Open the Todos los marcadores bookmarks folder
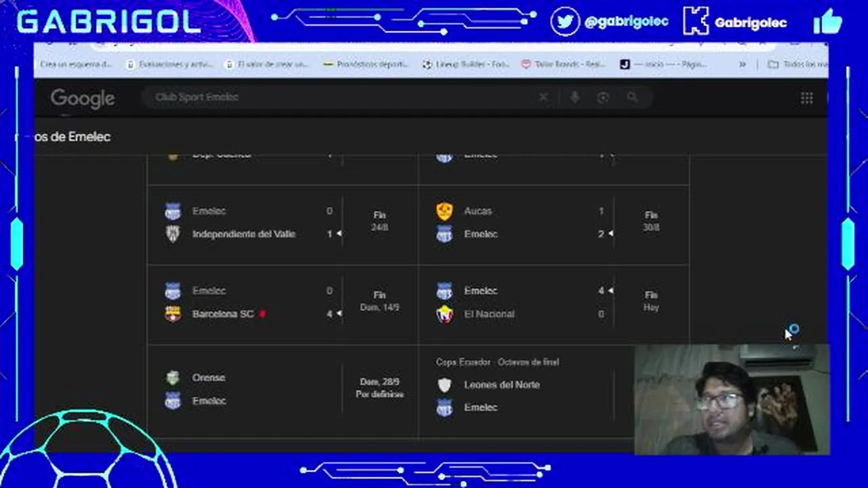The width and height of the screenshot is (868, 488). (798, 64)
